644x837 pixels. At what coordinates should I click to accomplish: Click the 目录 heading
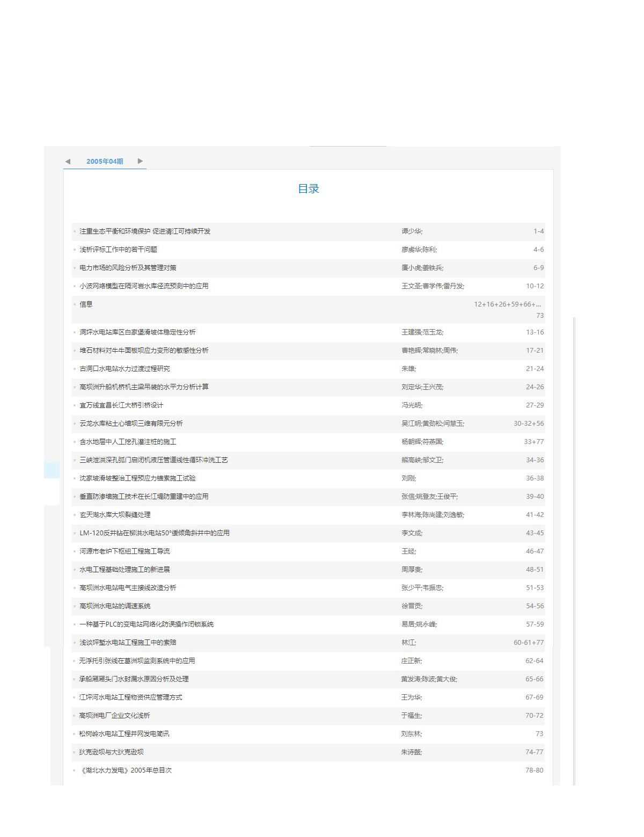click(309, 189)
